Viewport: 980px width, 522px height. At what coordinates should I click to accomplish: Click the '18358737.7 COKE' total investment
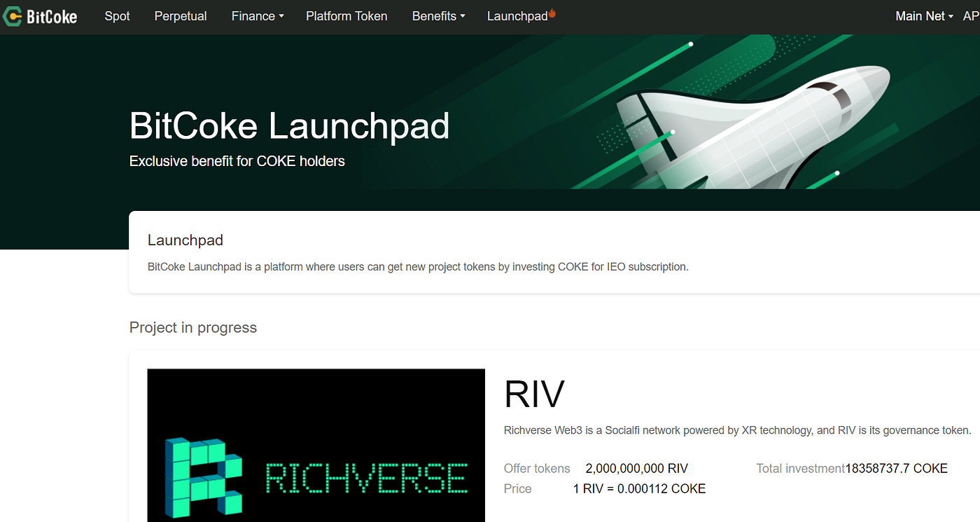pyautogui.click(x=897, y=469)
